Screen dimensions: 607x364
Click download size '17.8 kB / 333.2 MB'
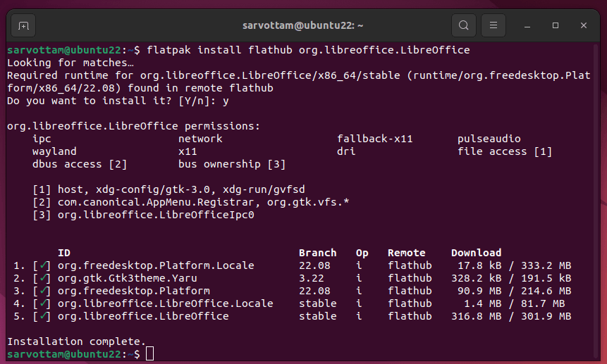pos(515,265)
